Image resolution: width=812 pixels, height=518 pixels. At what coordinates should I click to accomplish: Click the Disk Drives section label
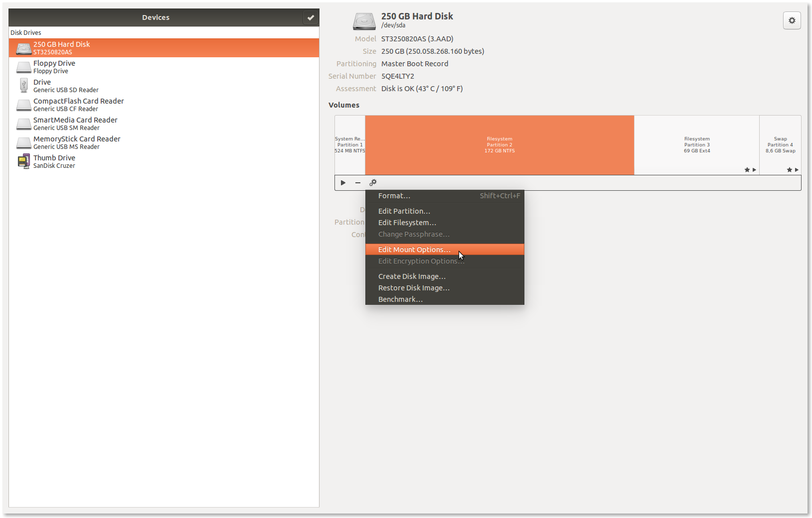pos(26,33)
